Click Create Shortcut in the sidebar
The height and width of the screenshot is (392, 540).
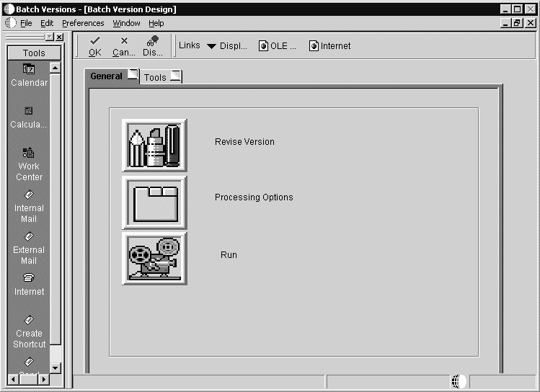[x=29, y=331]
